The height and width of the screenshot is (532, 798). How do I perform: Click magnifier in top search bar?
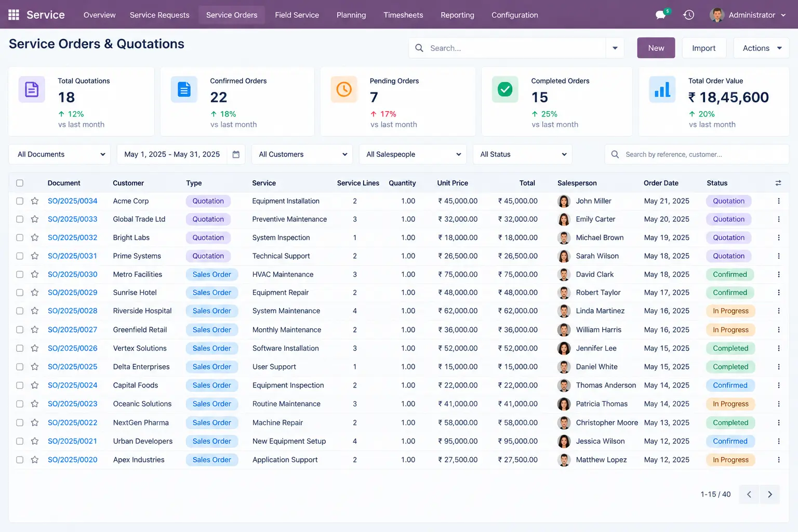(x=419, y=48)
